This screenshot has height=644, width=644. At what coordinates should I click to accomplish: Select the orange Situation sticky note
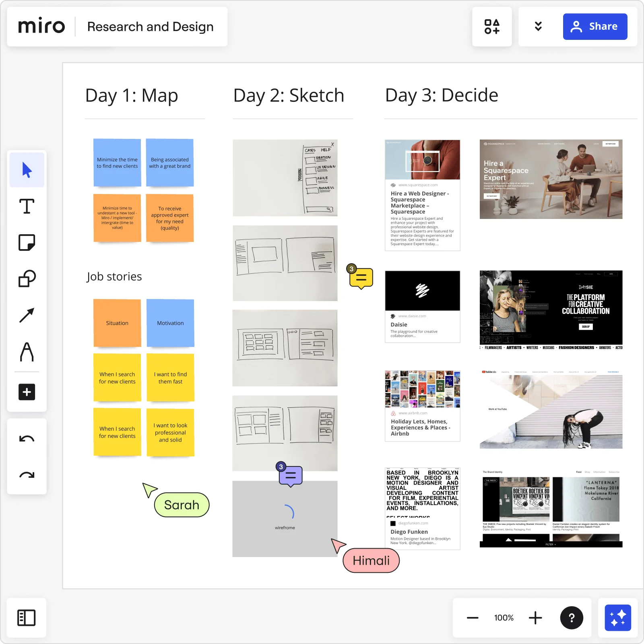117,323
